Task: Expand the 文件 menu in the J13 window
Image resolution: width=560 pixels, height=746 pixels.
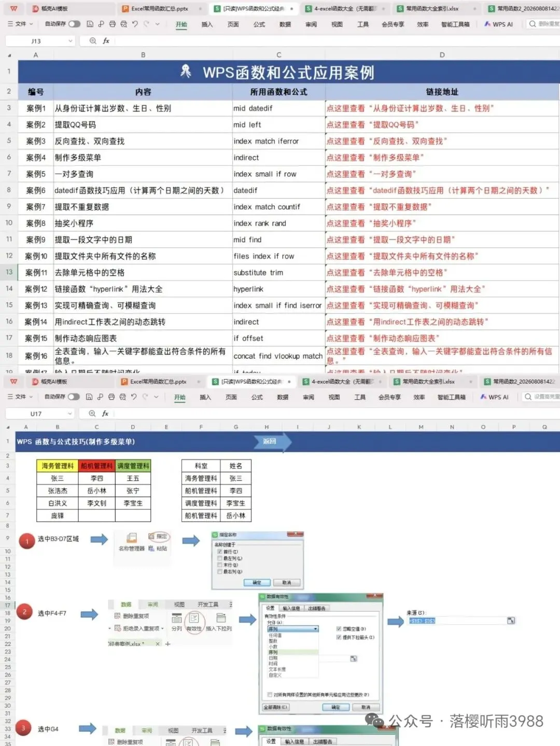Action: click(x=20, y=24)
